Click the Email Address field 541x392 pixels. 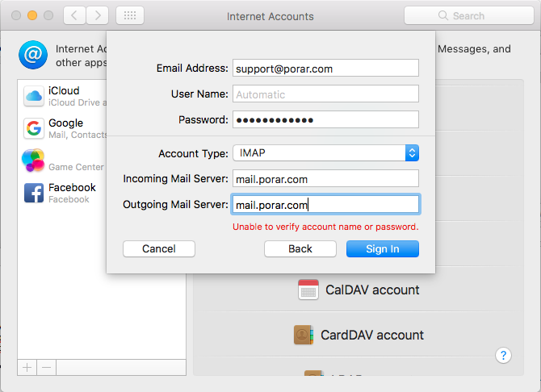(x=325, y=69)
